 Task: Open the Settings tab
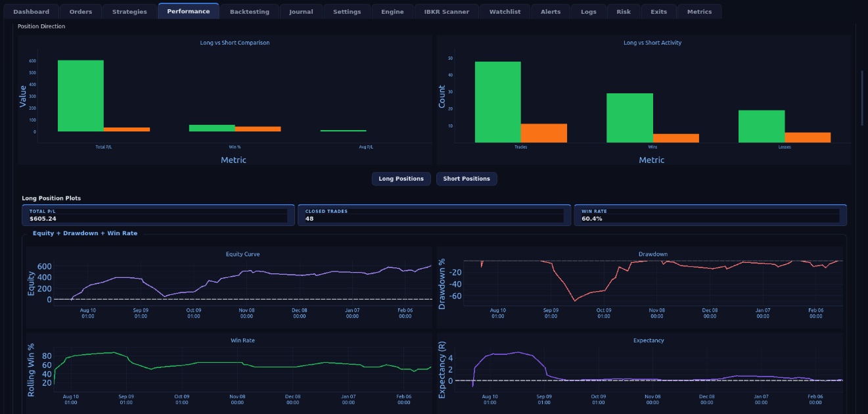(346, 11)
